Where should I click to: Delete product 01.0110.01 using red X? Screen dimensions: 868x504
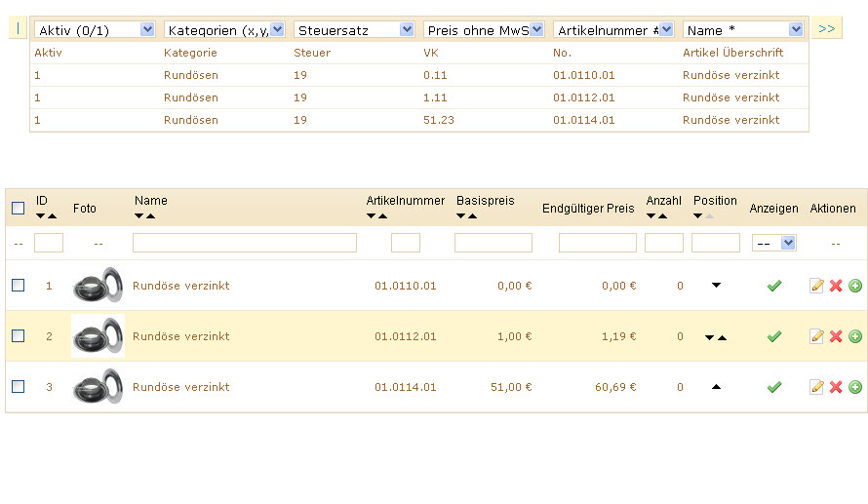[836, 286]
